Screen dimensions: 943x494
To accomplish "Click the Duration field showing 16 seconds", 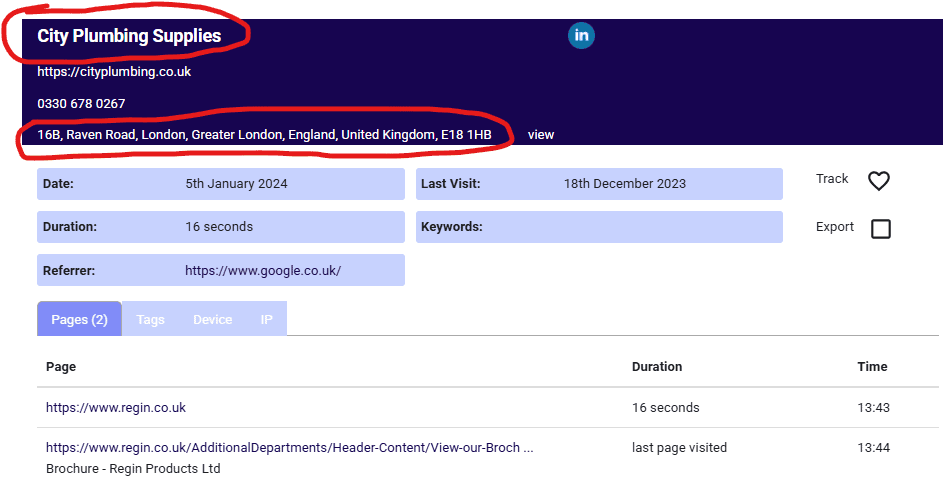I will 221,227.
